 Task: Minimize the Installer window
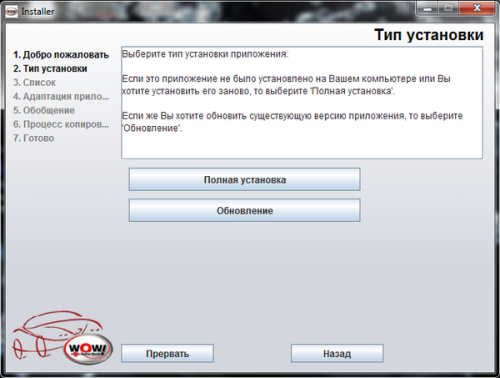(x=428, y=8)
